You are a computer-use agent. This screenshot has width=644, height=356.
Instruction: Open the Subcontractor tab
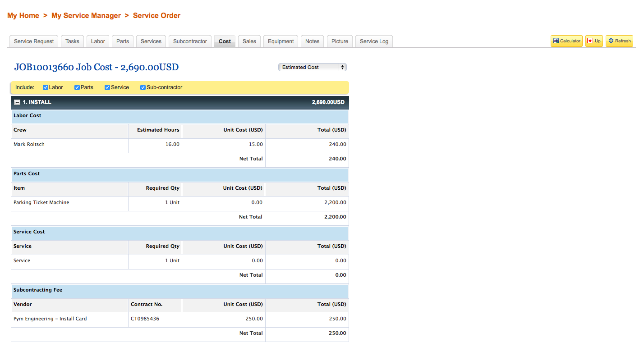[x=190, y=41]
